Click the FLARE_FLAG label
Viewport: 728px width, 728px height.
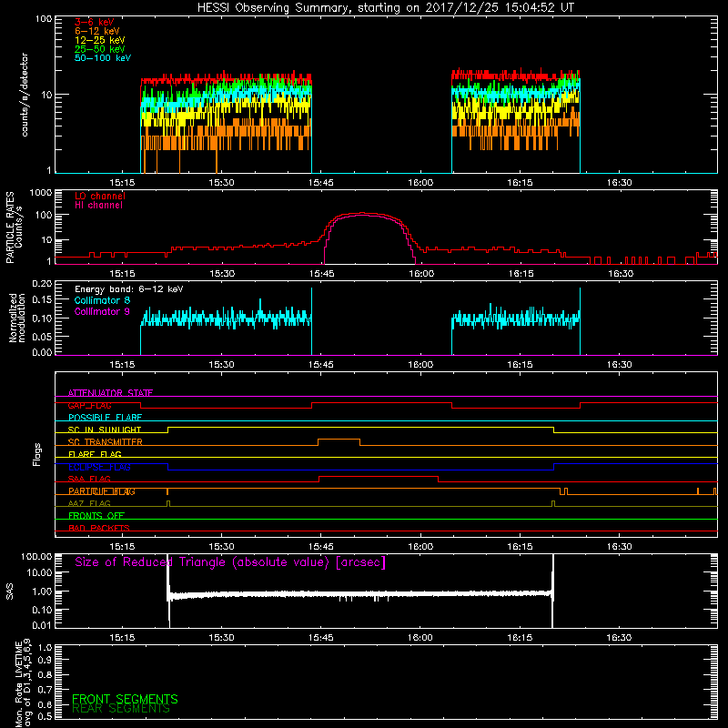[x=95, y=454]
